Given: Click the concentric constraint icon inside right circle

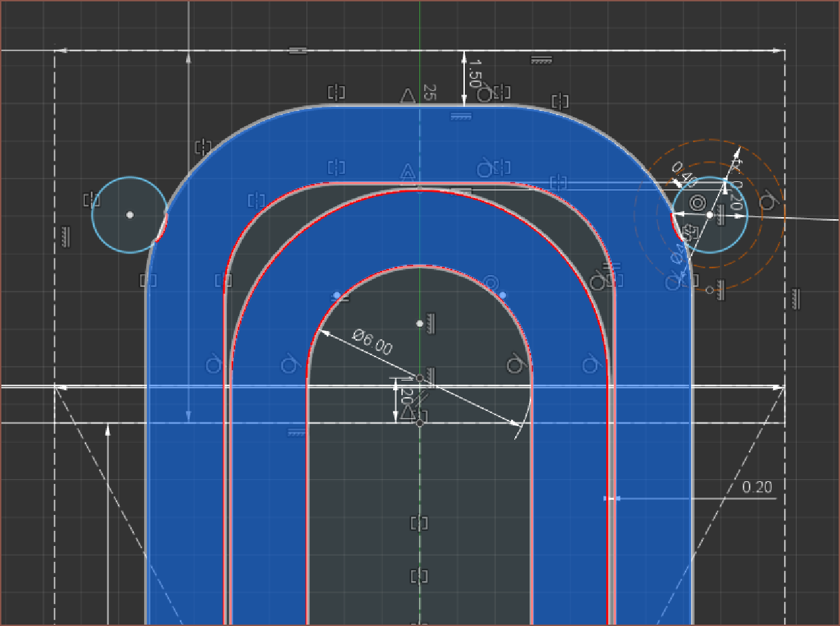Looking at the screenshot, I should (x=697, y=203).
